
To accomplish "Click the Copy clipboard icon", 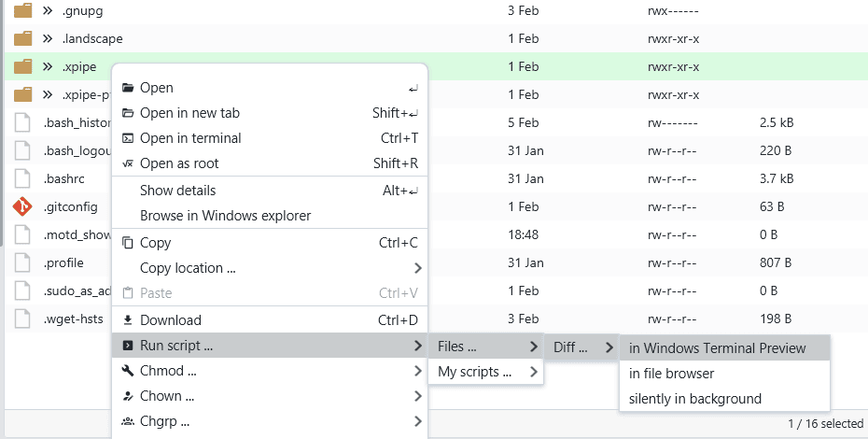I will [x=128, y=243].
